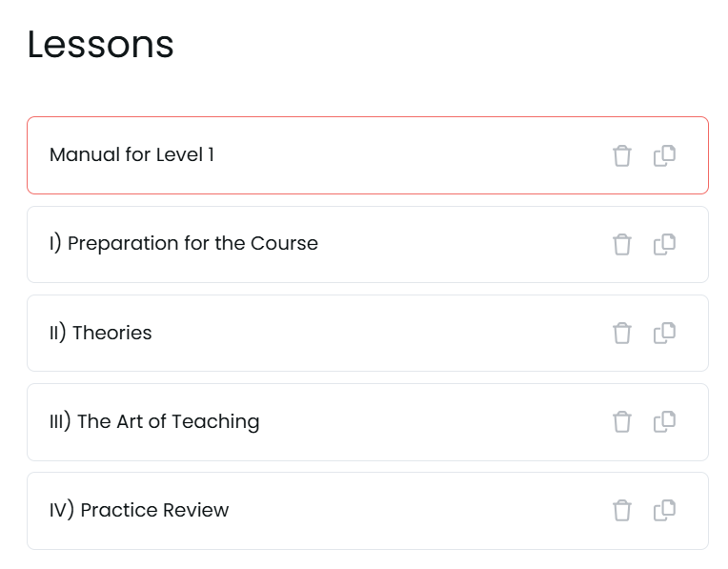
Task: Copy the Theories lesson
Action: pyautogui.click(x=664, y=333)
